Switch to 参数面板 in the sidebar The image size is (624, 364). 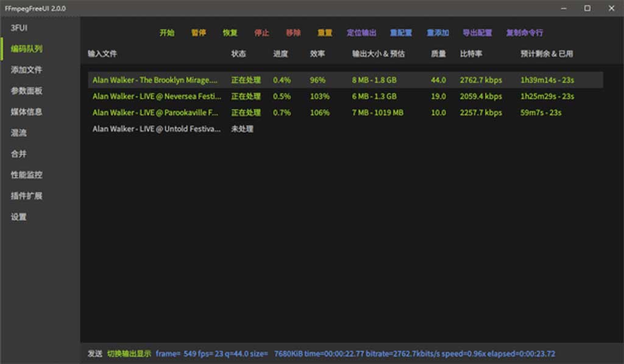click(27, 91)
